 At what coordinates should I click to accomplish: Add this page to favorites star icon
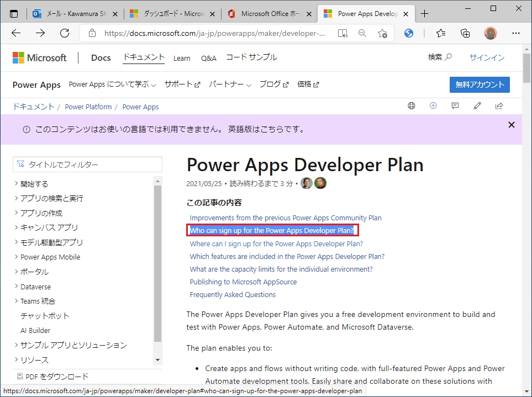point(382,33)
